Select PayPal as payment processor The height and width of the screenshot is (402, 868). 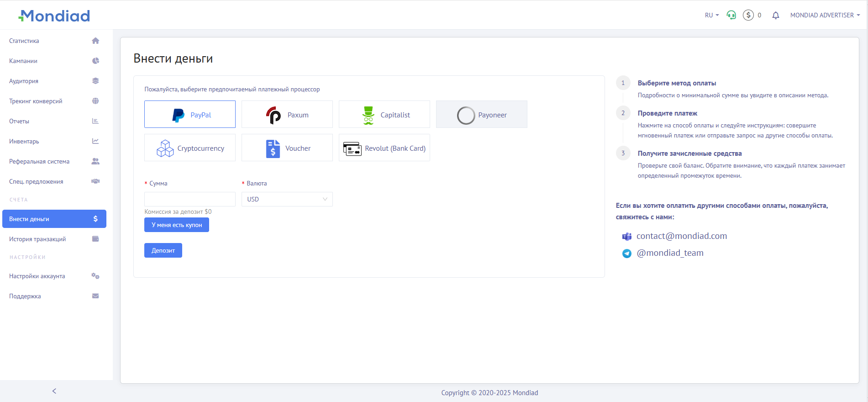tap(190, 114)
